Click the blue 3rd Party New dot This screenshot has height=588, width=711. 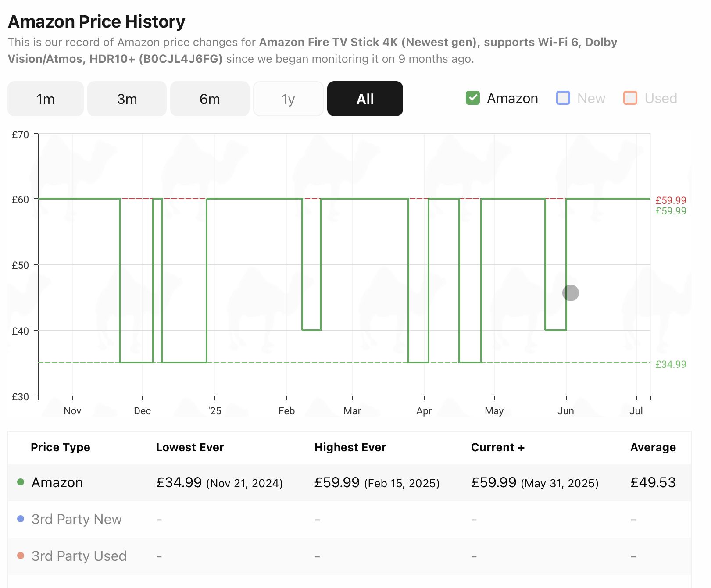tap(21, 519)
